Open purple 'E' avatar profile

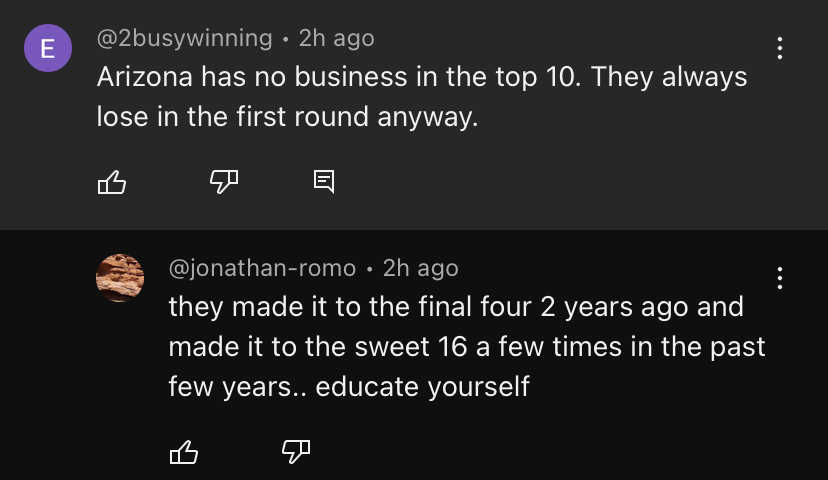point(48,48)
